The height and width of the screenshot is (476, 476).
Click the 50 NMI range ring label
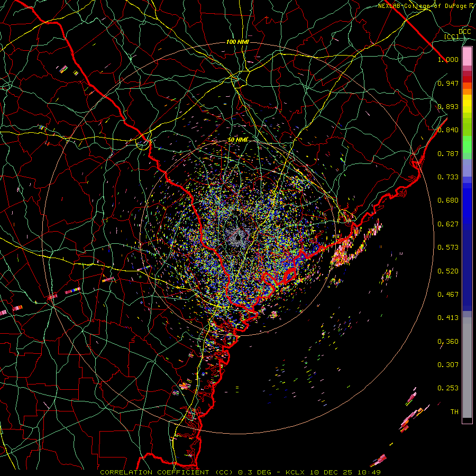237,140
